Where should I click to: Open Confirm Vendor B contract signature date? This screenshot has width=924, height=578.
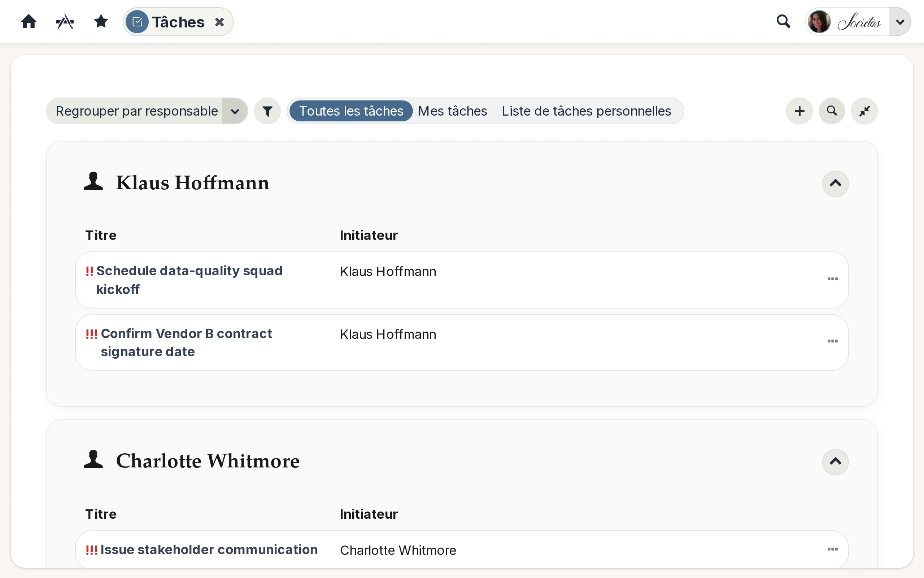click(x=186, y=342)
